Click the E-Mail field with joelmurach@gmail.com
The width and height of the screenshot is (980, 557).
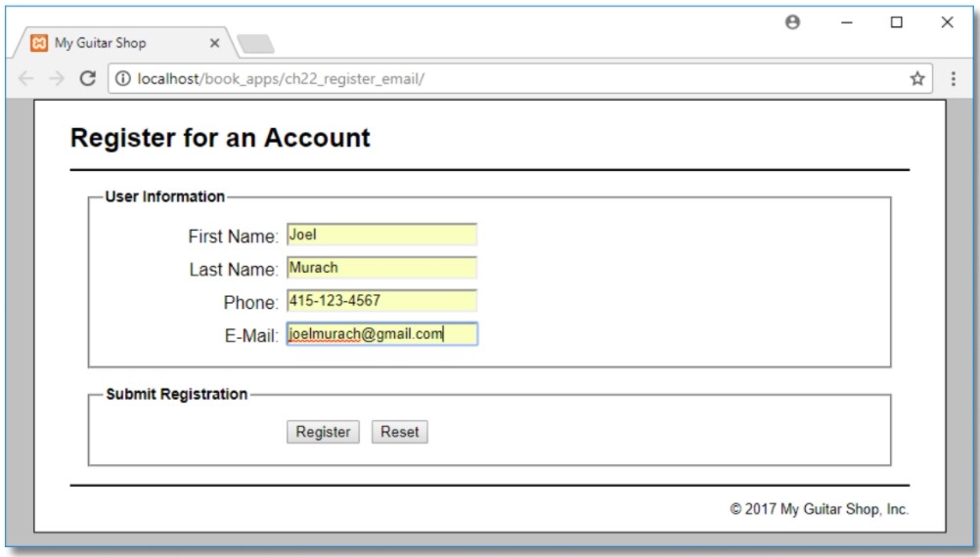(x=381, y=334)
